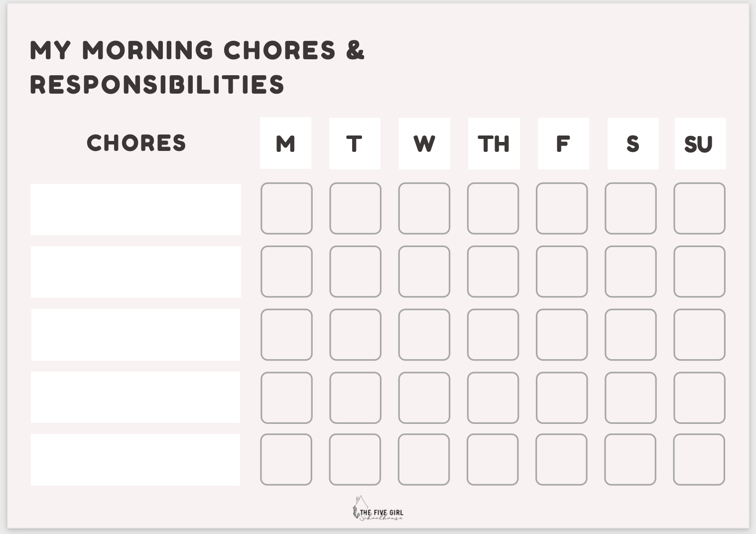Click The Five Girl Schoolhouse logo
The width and height of the screenshot is (756, 534).
tap(378, 509)
